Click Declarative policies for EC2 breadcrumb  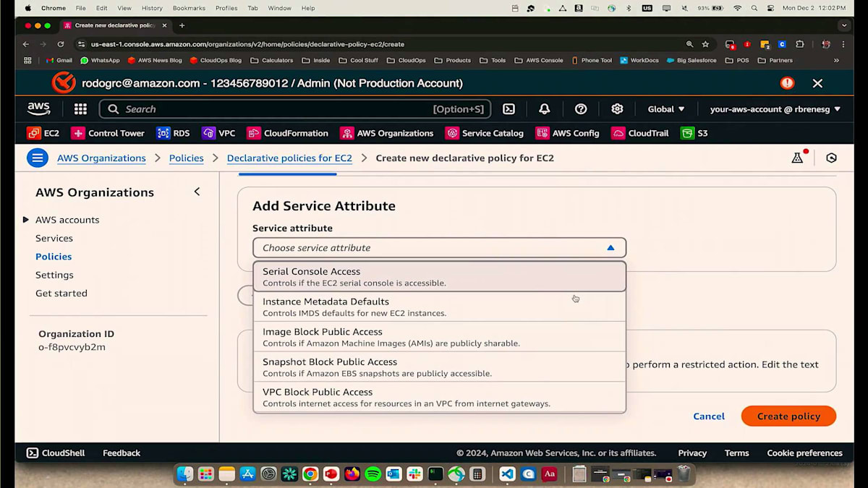289,158
